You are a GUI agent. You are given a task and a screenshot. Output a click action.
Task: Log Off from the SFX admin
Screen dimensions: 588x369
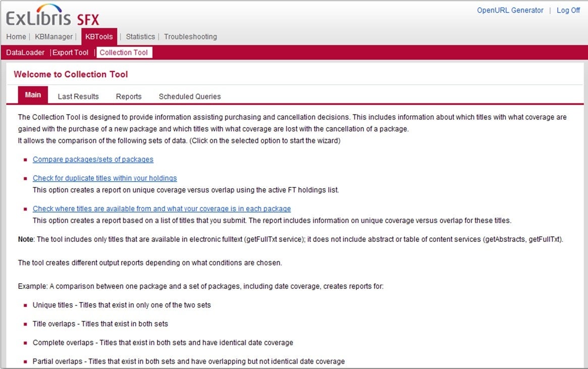pos(568,10)
